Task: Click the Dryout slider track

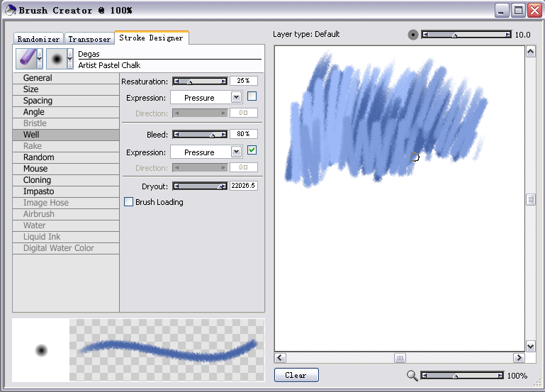Action: click(200, 186)
